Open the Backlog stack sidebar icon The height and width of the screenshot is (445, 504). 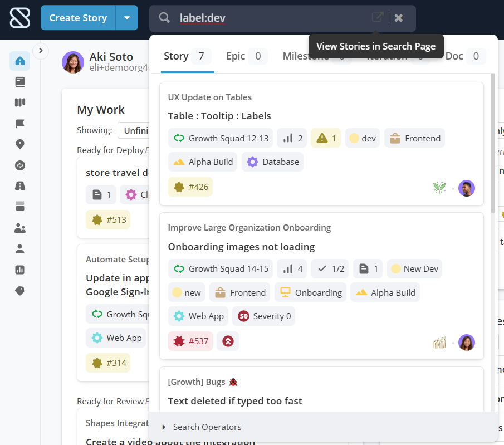coord(20,206)
